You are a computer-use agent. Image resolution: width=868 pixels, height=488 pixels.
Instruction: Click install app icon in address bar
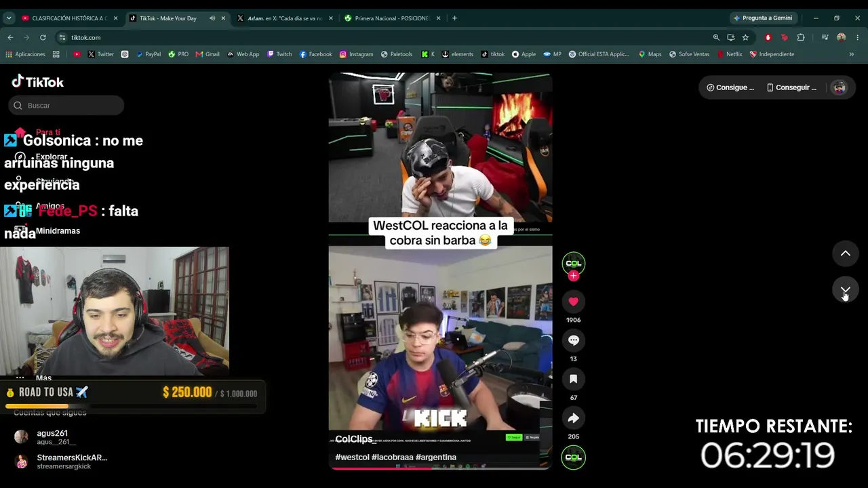[x=730, y=37]
